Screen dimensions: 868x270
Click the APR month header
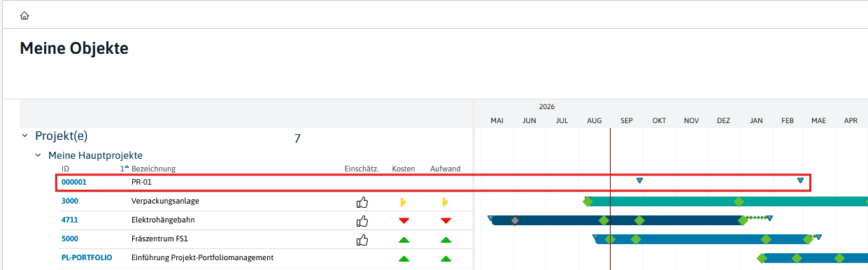point(851,121)
